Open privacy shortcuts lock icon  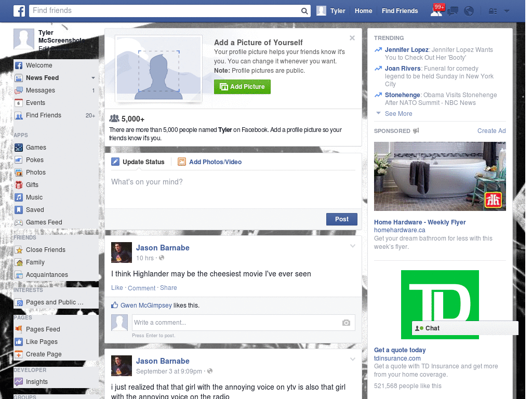(x=493, y=11)
